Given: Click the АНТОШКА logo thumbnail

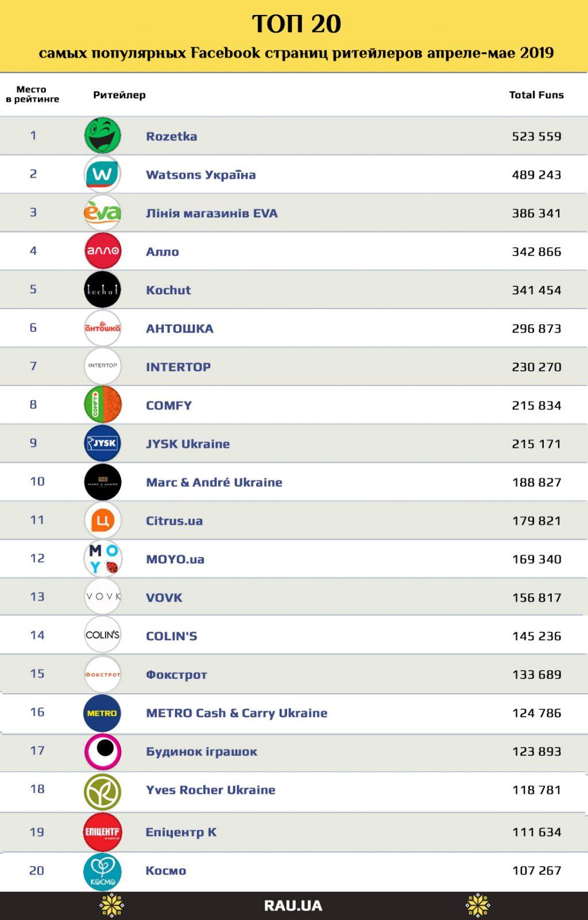Looking at the screenshot, I should click(x=103, y=328).
